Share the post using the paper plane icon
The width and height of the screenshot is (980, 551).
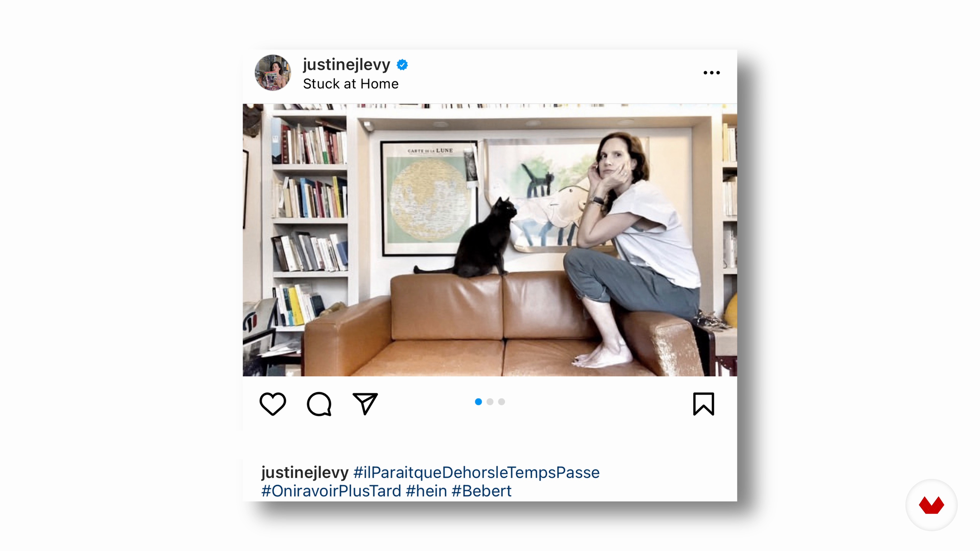365,404
